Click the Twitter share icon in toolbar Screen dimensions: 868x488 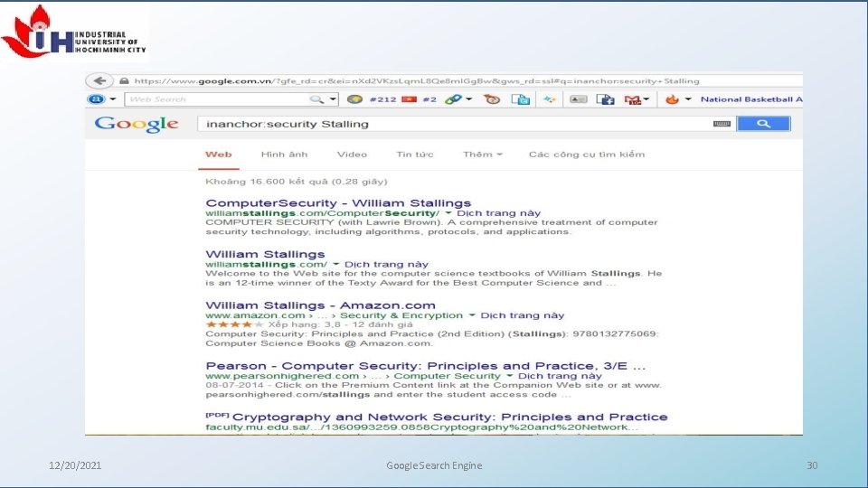coord(521,99)
